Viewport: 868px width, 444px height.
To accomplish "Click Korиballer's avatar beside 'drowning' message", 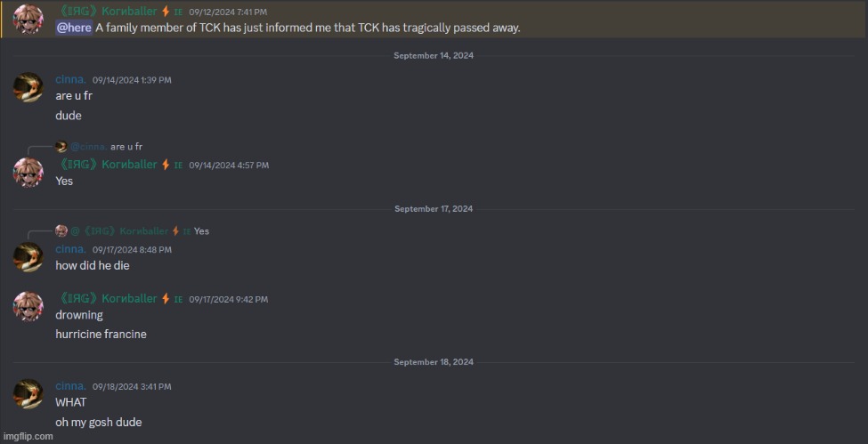I will (28, 306).
